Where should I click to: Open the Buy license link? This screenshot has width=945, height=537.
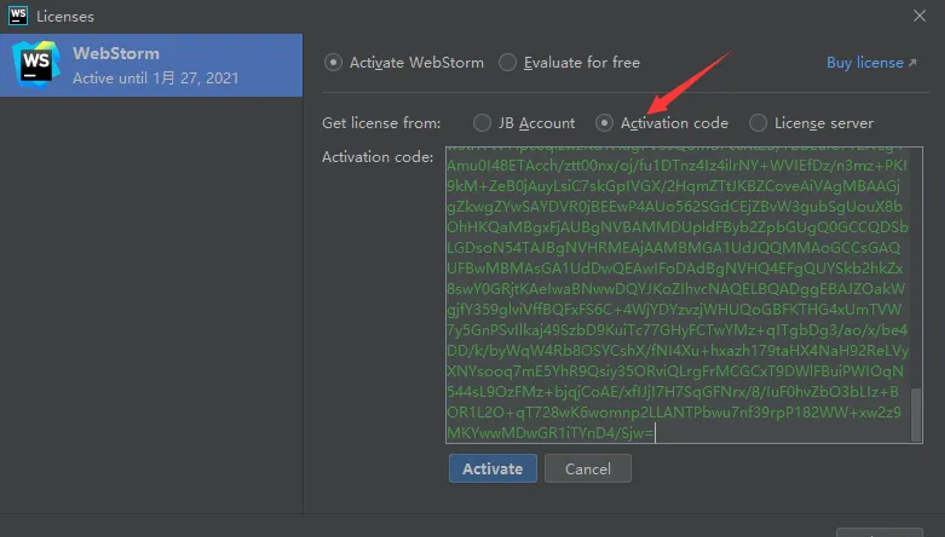pyautogui.click(x=864, y=62)
